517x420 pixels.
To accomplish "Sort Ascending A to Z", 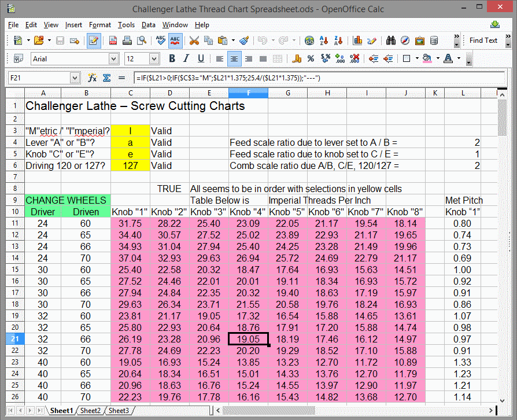I will 324,40.
